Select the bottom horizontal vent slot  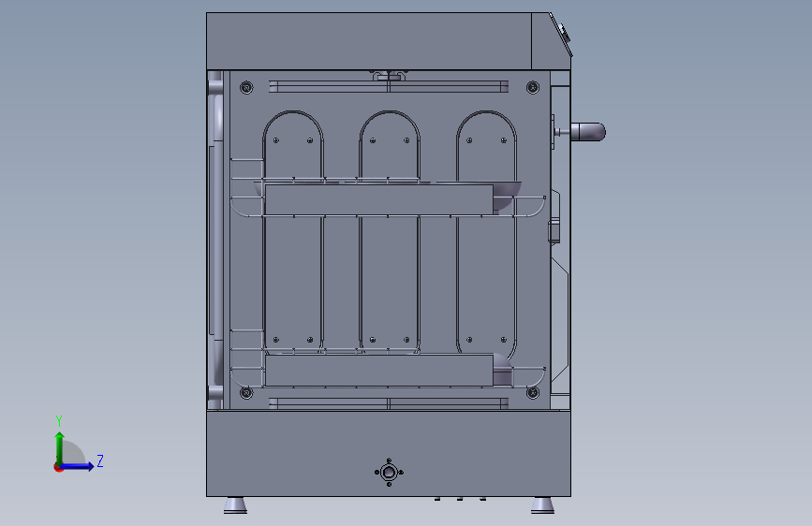pyautogui.click(x=389, y=403)
